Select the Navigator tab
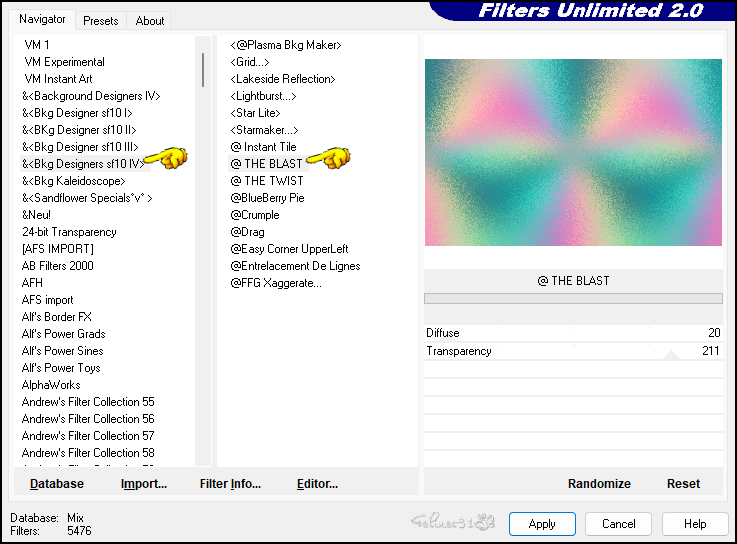This screenshot has width=737, height=544. click(x=42, y=19)
